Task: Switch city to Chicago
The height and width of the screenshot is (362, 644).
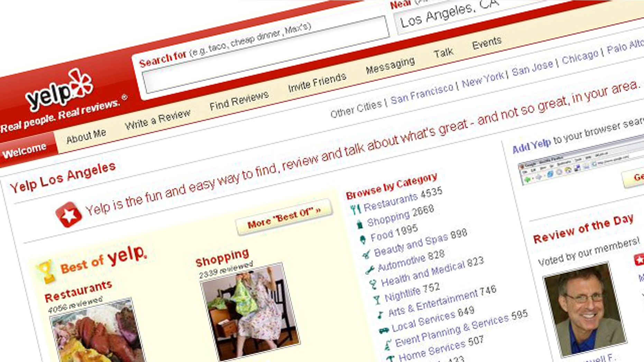Action: click(580, 57)
